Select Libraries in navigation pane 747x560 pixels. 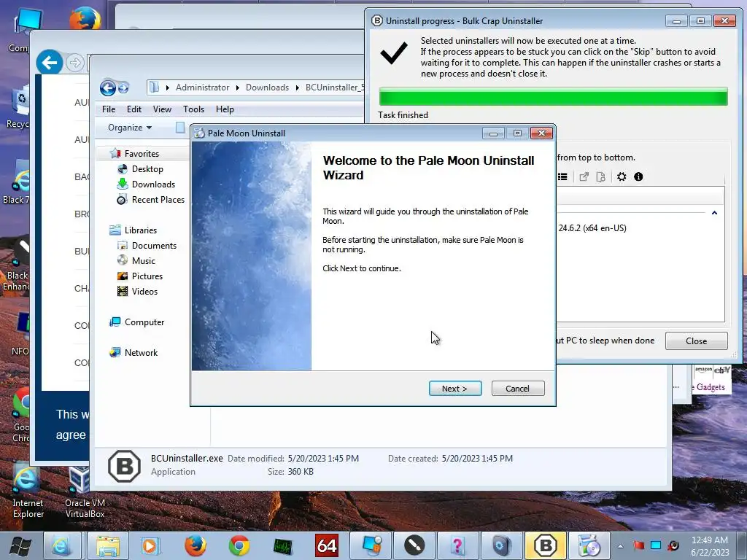click(141, 230)
